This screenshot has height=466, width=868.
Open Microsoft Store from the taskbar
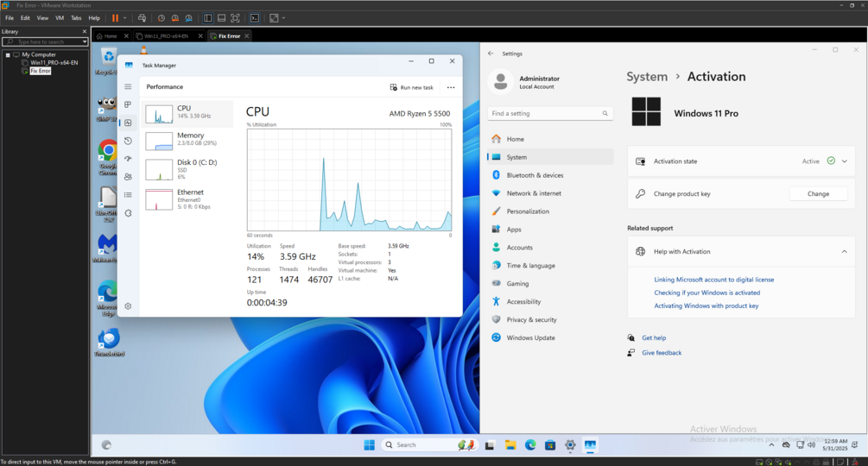550,445
